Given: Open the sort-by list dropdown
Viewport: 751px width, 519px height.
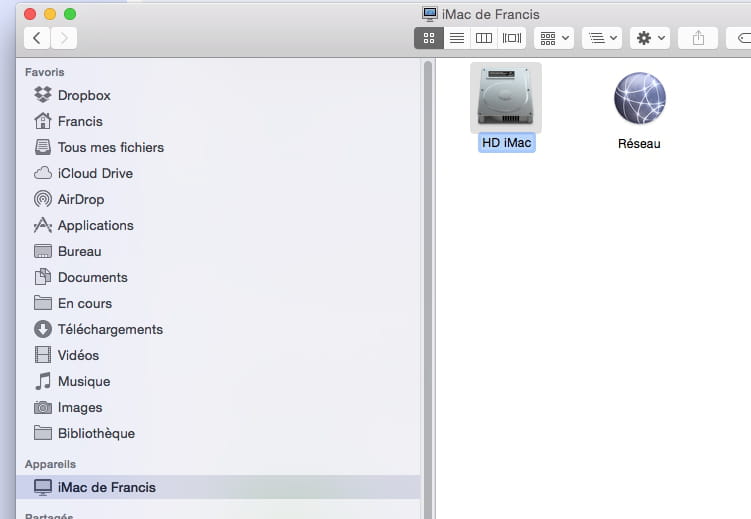Looking at the screenshot, I should pyautogui.click(x=602, y=38).
